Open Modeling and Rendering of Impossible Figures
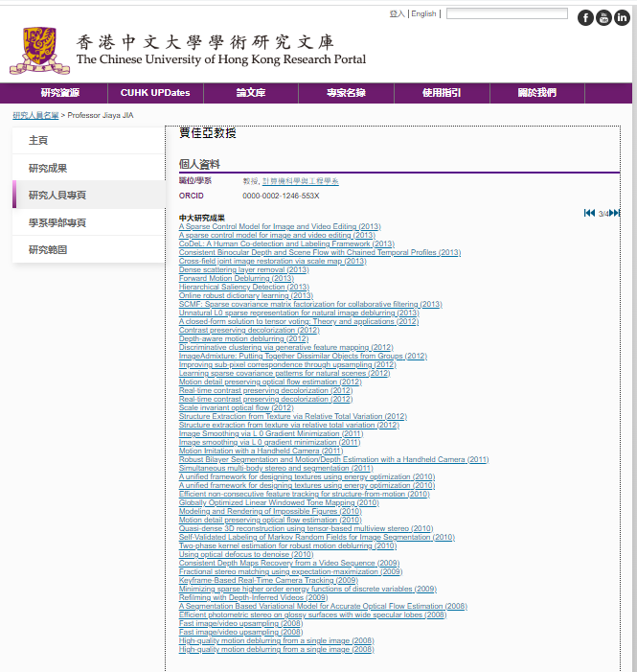 pos(270,511)
